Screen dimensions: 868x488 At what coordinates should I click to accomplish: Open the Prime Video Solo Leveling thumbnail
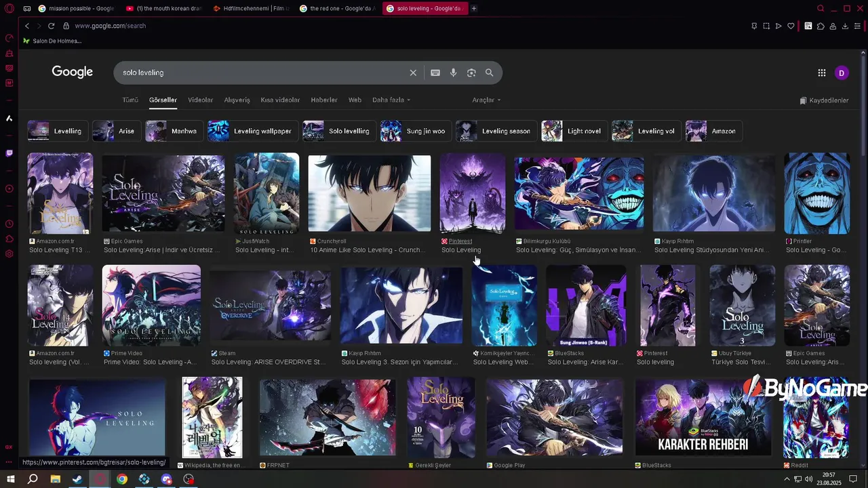point(151,306)
